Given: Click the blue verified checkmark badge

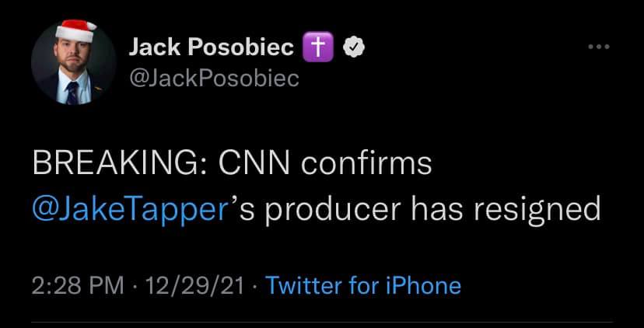Looking at the screenshot, I should pyautogui.click(x=353, y=48).
